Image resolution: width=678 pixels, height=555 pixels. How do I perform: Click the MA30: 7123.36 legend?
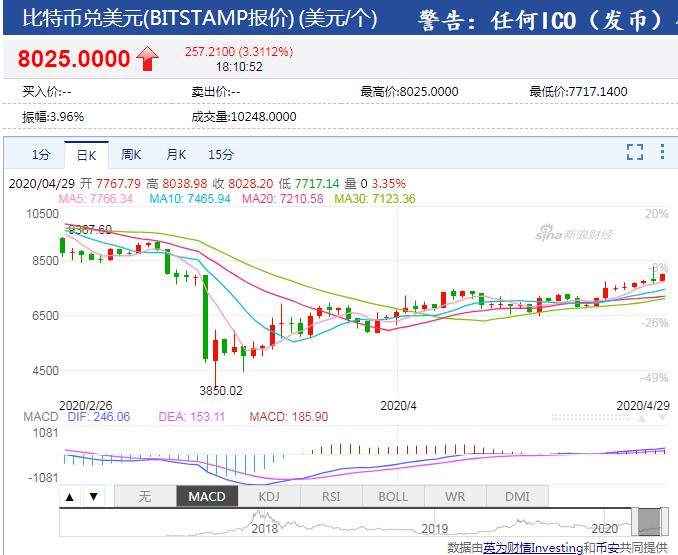375,199
